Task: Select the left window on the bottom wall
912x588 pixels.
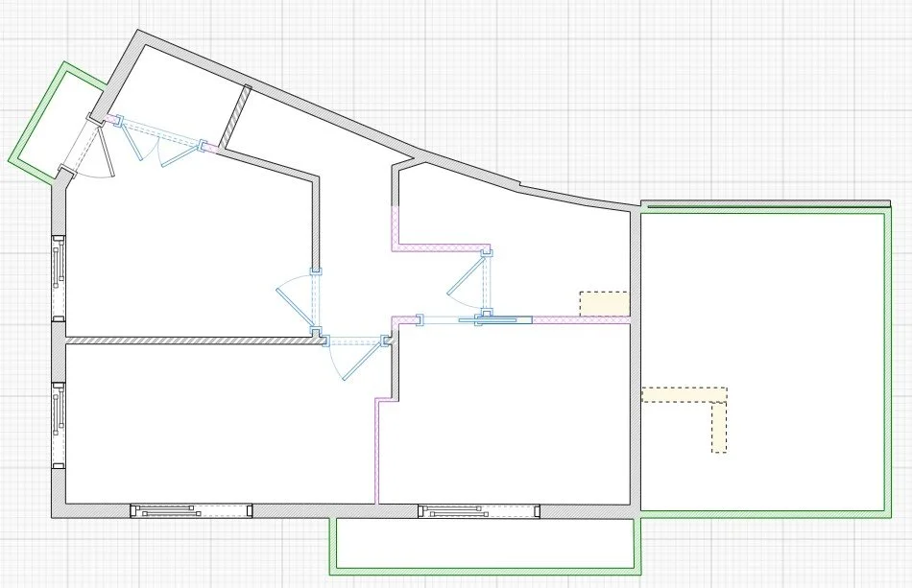Action: coord(191,510)
